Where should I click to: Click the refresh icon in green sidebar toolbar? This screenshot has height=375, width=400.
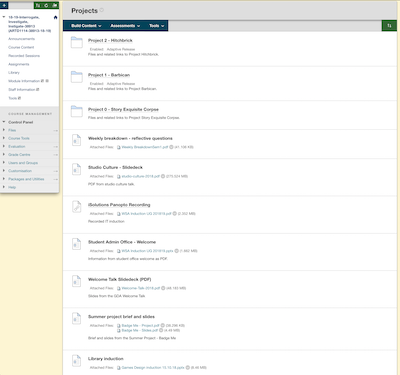click(46, 5)
